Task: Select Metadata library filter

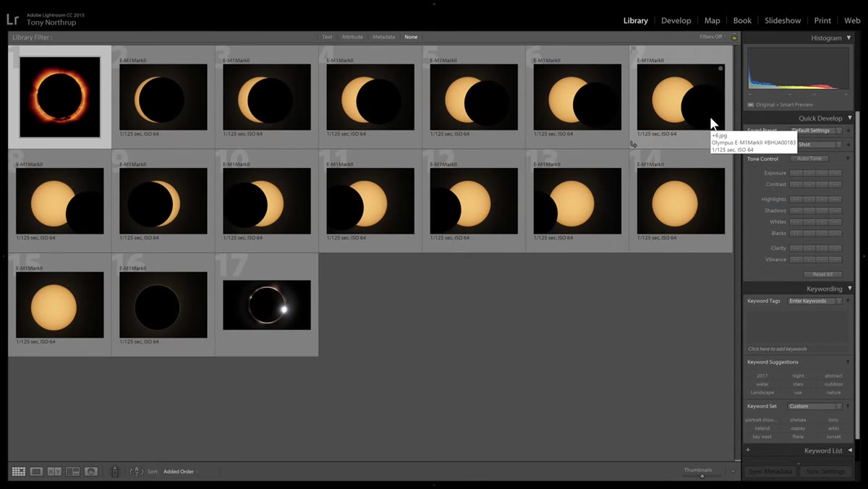Action: (383, 37)
